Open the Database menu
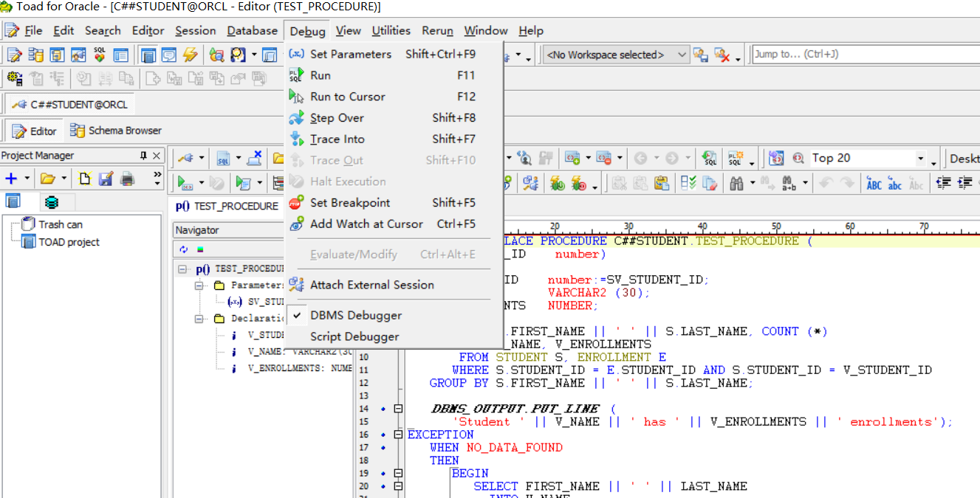Viewport: 980px width, 498px height. click(x=252, y=31)
